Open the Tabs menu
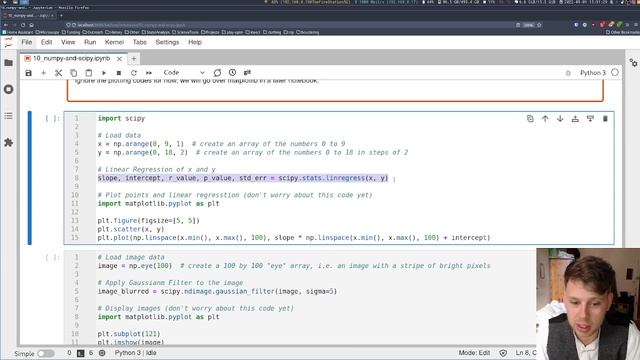Image resolution: width=640 pixels, height=360 pixels. coord(140,42)
